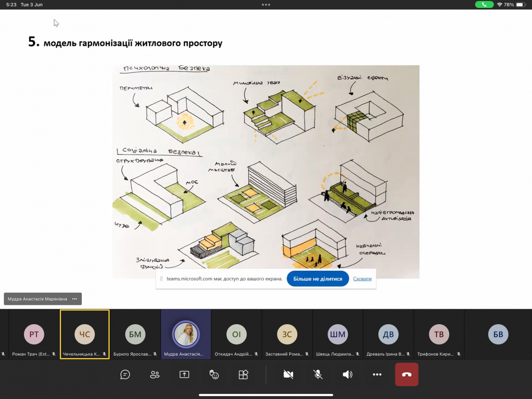The image size is (532, 399).
Task: Unmute the microphone
Action: click(x=318, y=375)
